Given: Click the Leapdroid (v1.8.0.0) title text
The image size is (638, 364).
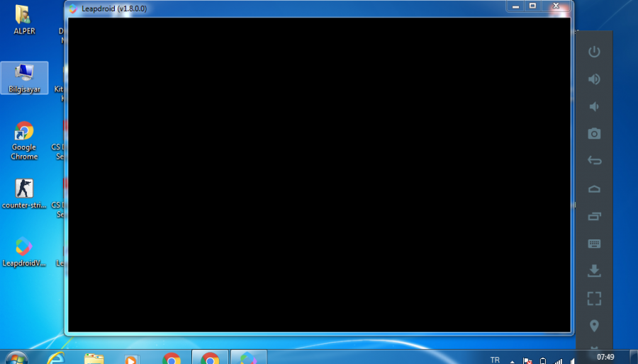Looking at the screenshot, I should click(x=114, y=8).
